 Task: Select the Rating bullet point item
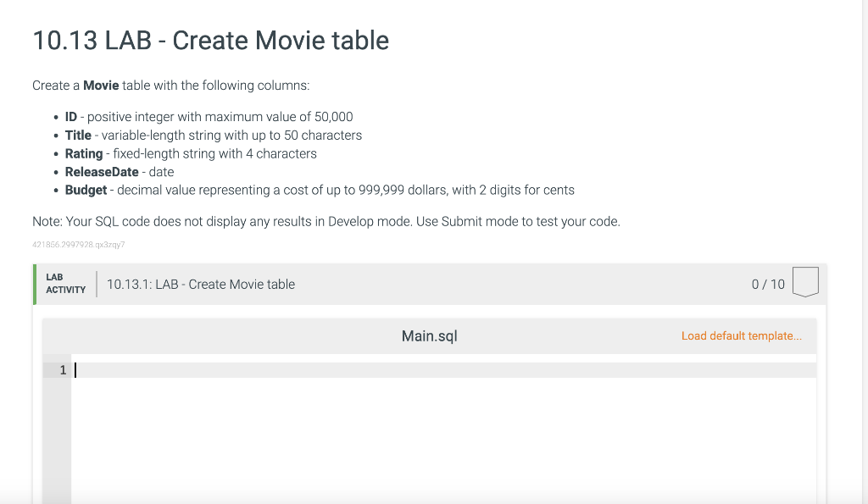coord(191,153)
